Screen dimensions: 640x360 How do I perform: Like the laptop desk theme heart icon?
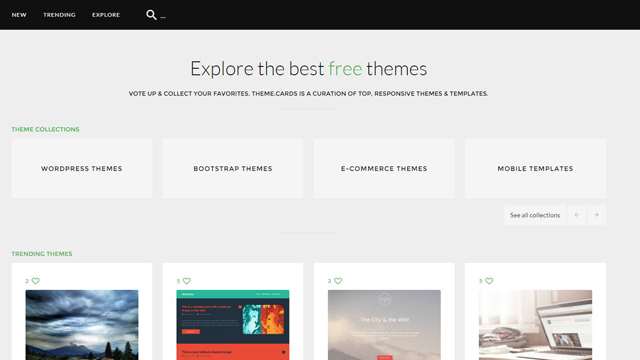489,281
